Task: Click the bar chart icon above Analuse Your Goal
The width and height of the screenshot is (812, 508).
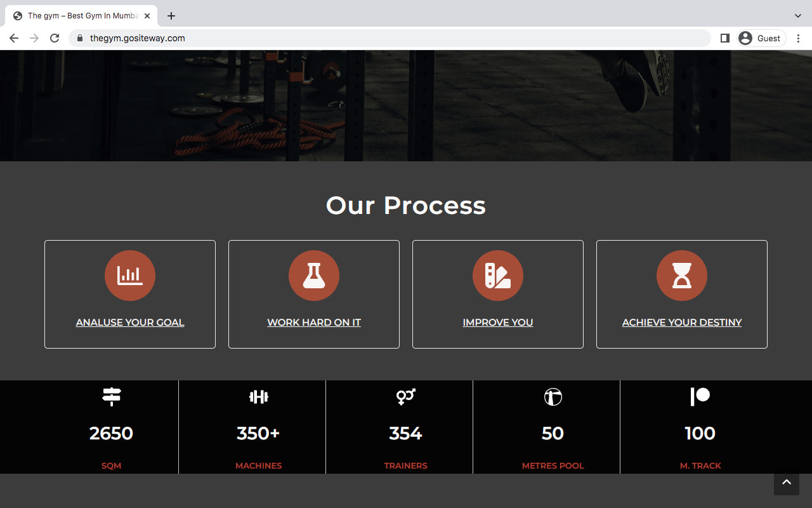Action: pos(130,276)
